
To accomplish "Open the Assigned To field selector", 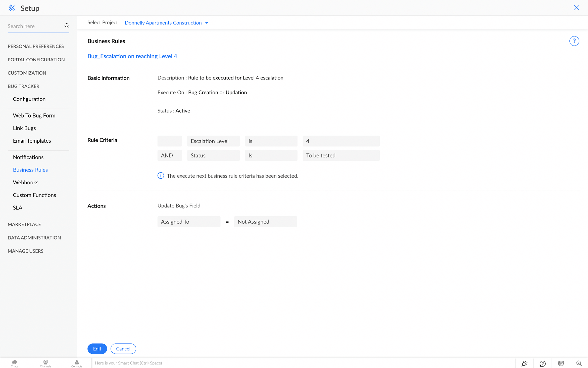I will coord(189,221).
